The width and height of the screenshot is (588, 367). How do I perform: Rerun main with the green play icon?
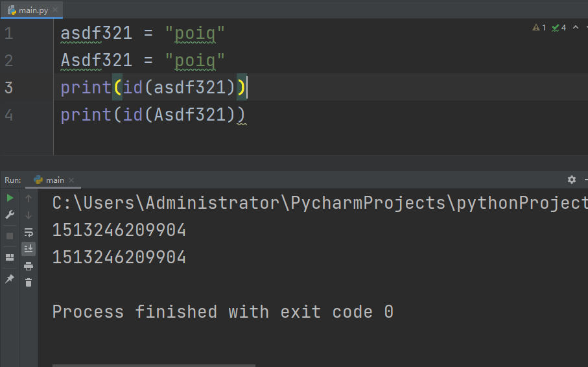click(x=10, y=198)
